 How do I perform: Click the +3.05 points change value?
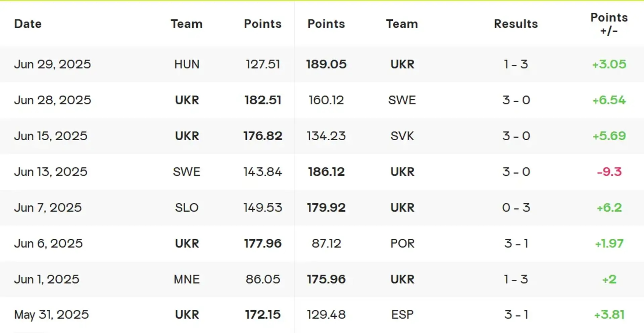(609, 64)
